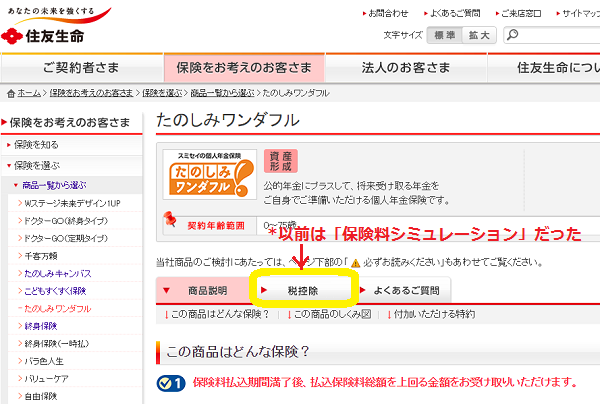Select 法人のお客さま navigation tab
Viewport: 600px width, 404px height.
[x=406, y=68]
